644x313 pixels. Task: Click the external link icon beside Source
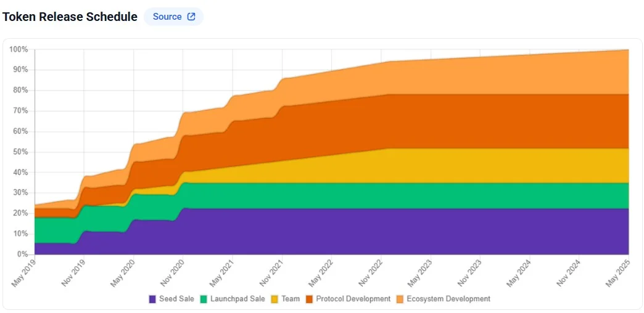click(191, 17)
